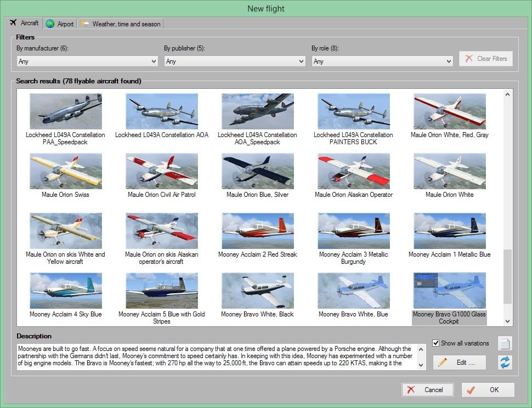Choose Mooney Acclaim 3 Metallic Burgundy
532x408 pixels.
(x=354, y=231)
